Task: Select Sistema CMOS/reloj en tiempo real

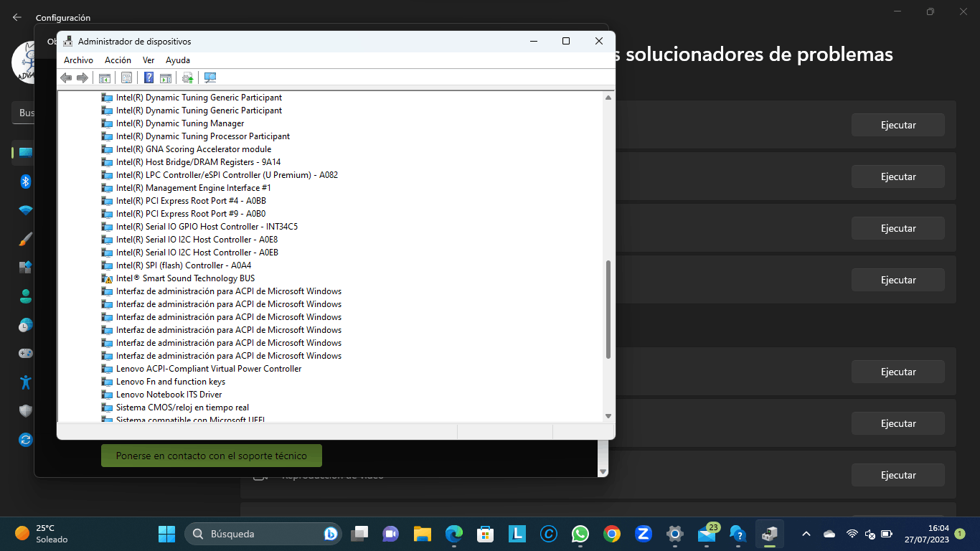Action: point(183,408)
